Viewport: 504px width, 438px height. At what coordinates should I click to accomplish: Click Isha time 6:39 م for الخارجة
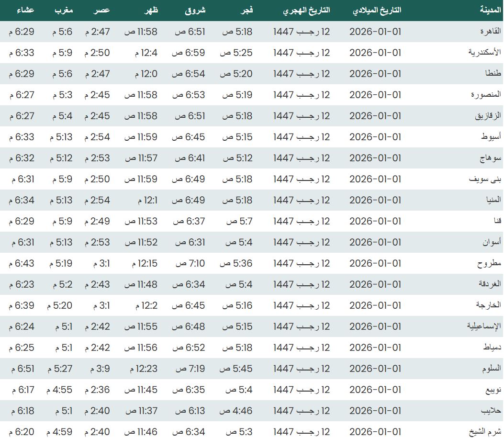(x=22, y=305)
